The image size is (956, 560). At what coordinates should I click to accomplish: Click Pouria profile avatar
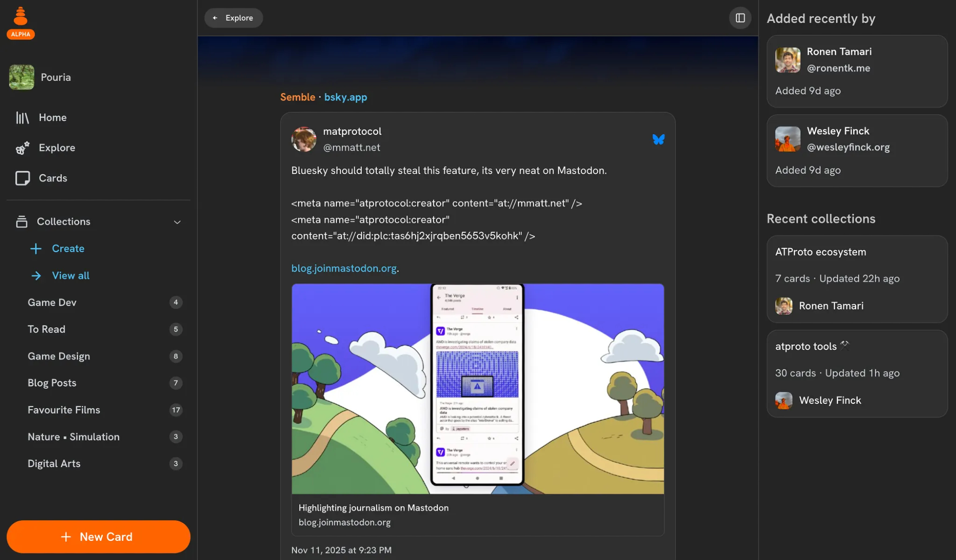(22, 77)
